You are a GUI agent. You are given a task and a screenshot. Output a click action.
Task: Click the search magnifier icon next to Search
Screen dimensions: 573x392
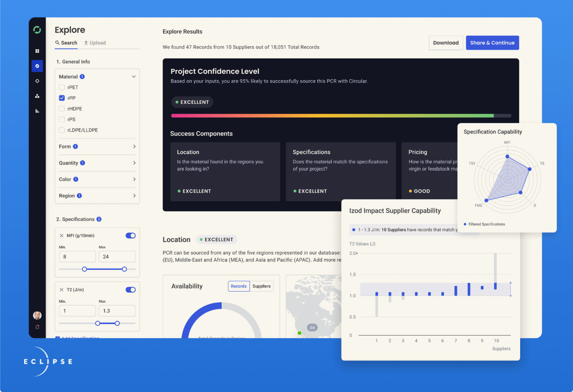click(58, 43)
